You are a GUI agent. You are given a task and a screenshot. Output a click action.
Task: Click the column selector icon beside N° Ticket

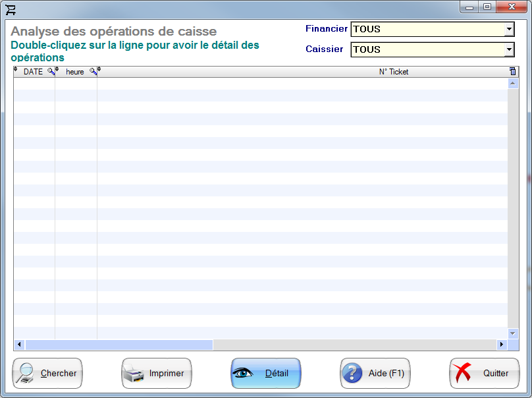tap(514, 71)
